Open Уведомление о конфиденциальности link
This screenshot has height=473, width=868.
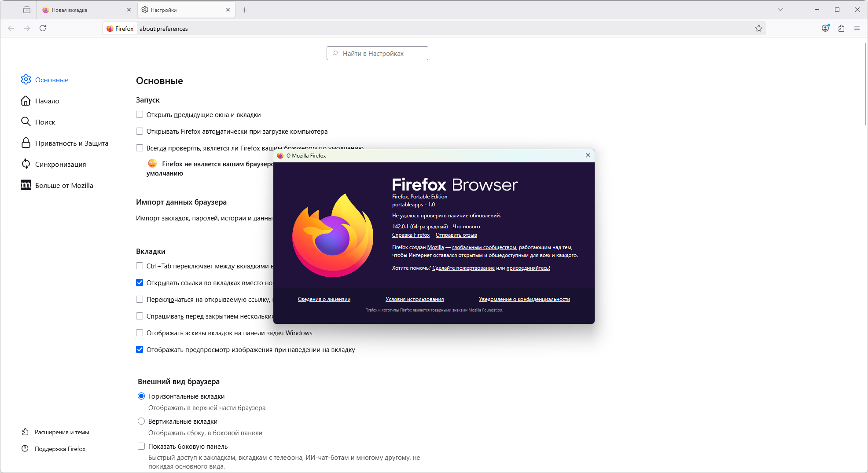pyautogui.click(x=524, y=299)
